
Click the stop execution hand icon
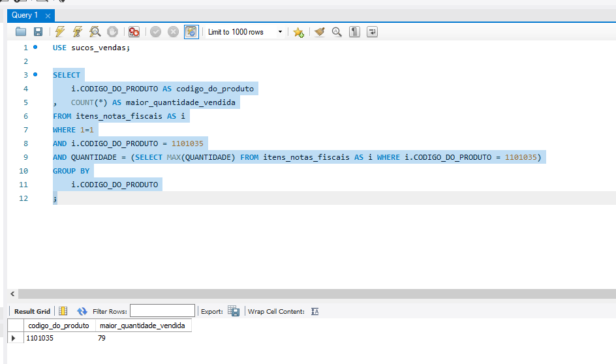pyautogui.click(x=112, y=32)
